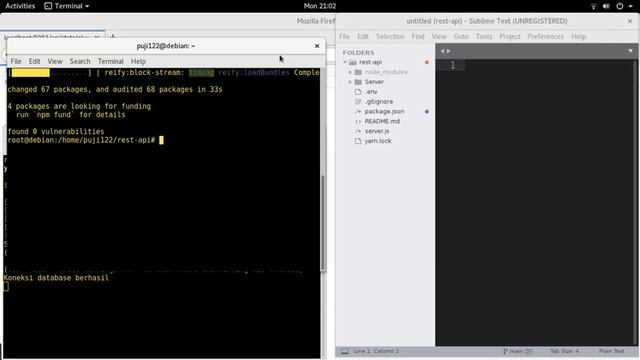Open Terminal menu in the terminal window

(x=111, y=61)
